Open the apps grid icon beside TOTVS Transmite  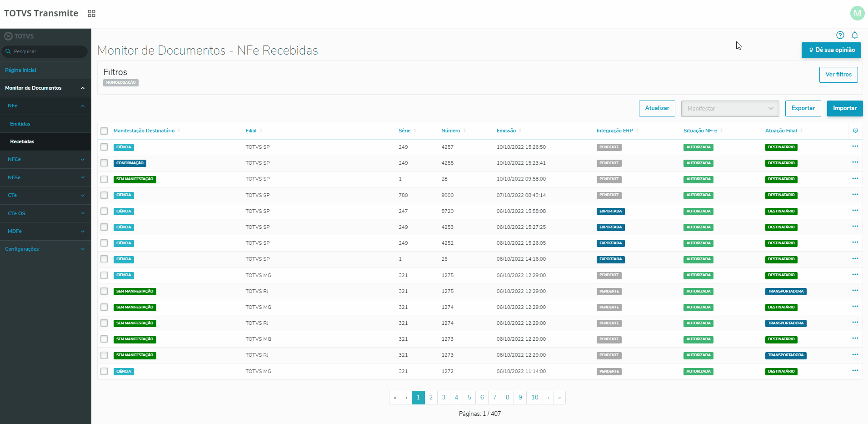pyautogui.click(x=91, y=14)
